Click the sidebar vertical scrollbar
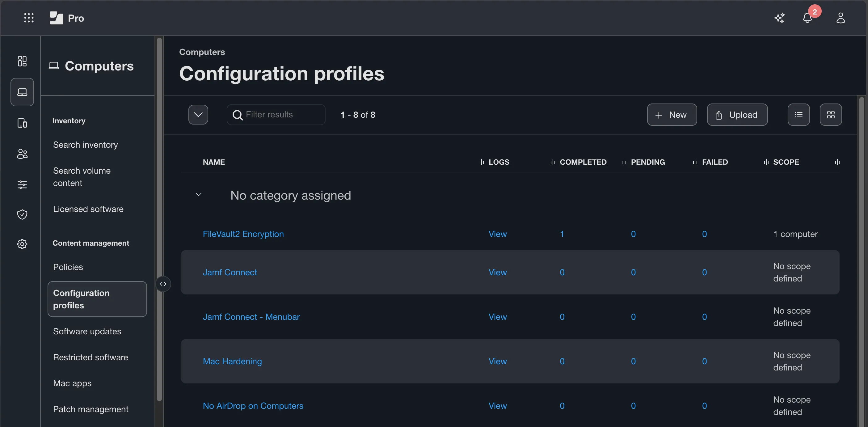Image resolution: width=868 pixels, height=427 pixels. (x=159, y=219)
